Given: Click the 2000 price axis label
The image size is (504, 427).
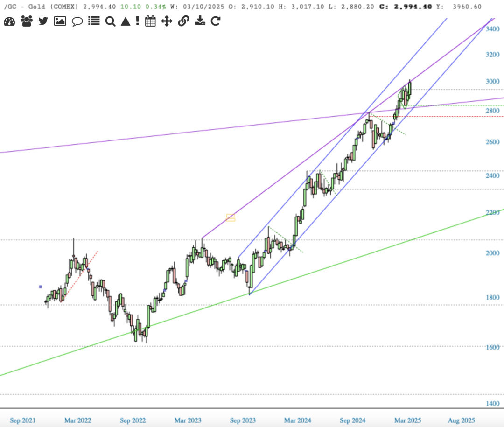Looking at the screenshot, I should (x=492, y=253).
